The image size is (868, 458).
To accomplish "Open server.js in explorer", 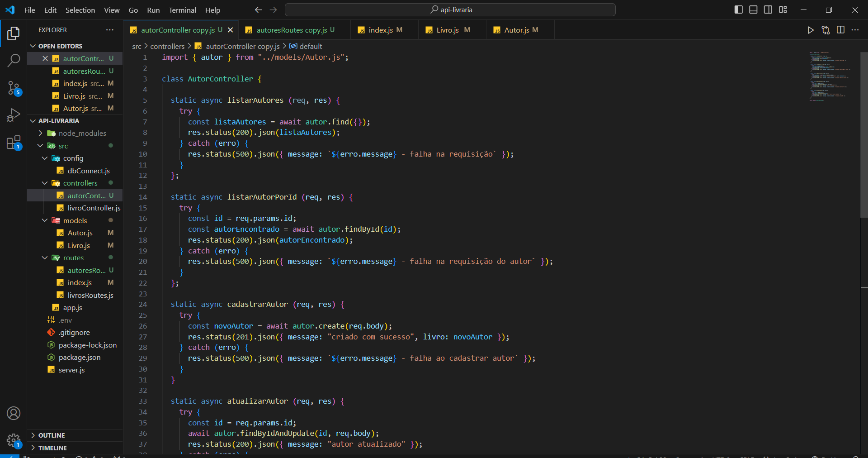I will [x=75, y=370].
